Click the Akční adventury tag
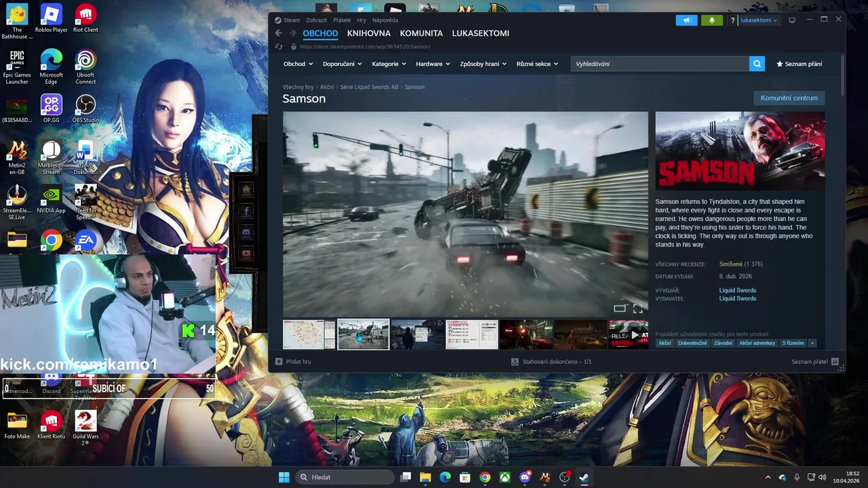Viewport: 868px width, 488px height. coord(757,343)
